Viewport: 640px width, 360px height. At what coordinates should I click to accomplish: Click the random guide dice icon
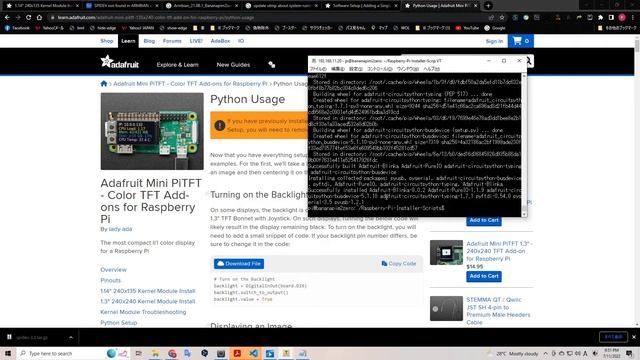[x=272, y=64]
